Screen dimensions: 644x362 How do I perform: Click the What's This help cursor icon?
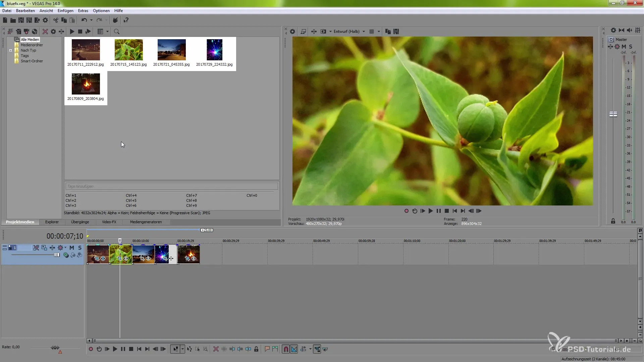tap(126, 20)
